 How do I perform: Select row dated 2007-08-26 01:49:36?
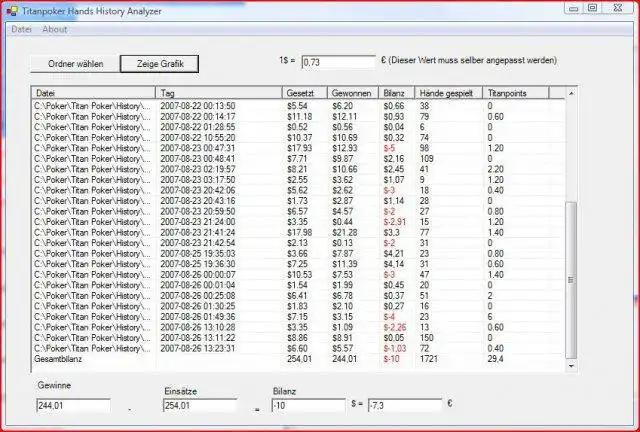coord(299,317)
